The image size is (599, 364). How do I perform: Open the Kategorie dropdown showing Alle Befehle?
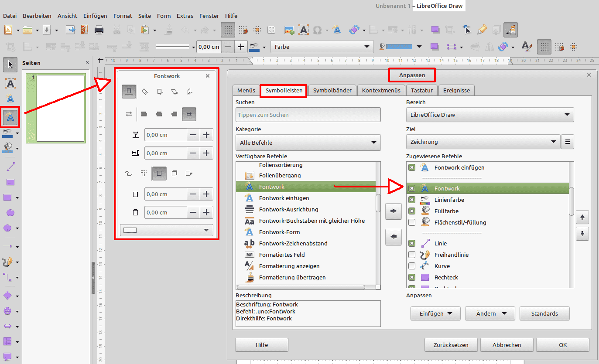pos(308,143)
